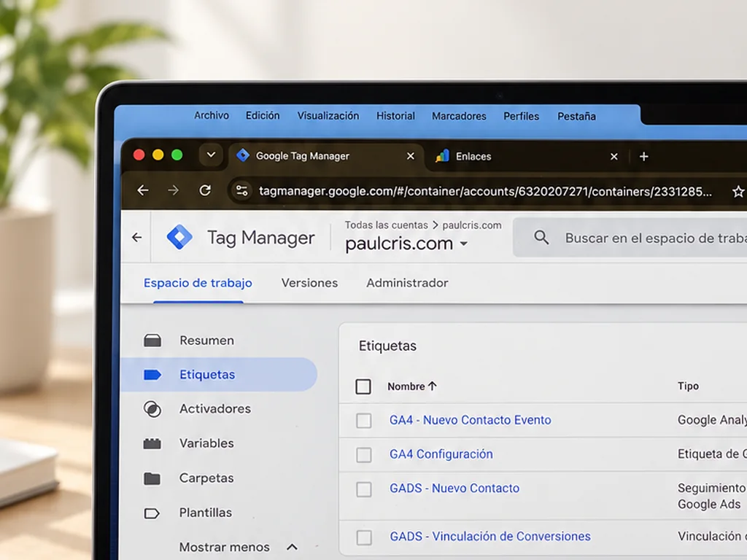
Task: Switch to the Administrador tab
Action: point(407,283)
